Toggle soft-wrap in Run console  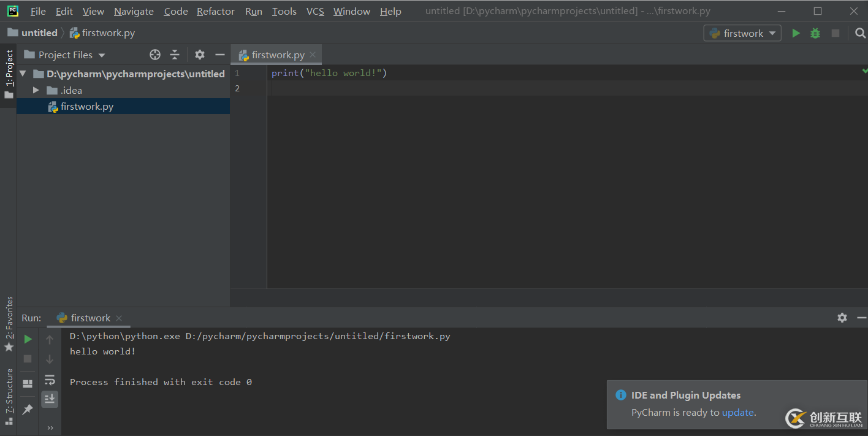[50, 380]
